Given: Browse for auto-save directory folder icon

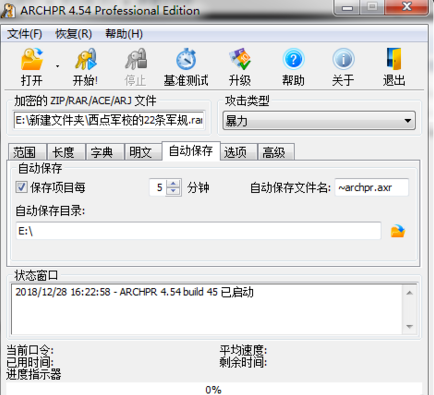Looking at the screenshot, I should [398, 231].
